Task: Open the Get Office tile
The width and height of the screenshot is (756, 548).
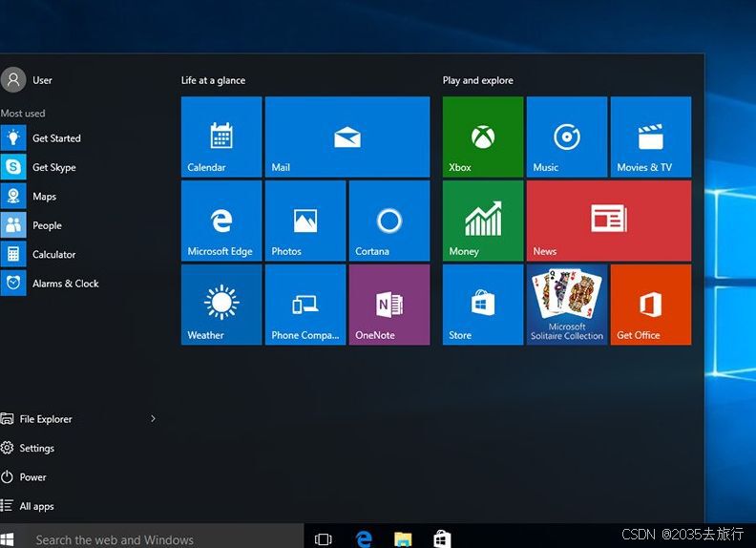Action: [x=650, y=305]
